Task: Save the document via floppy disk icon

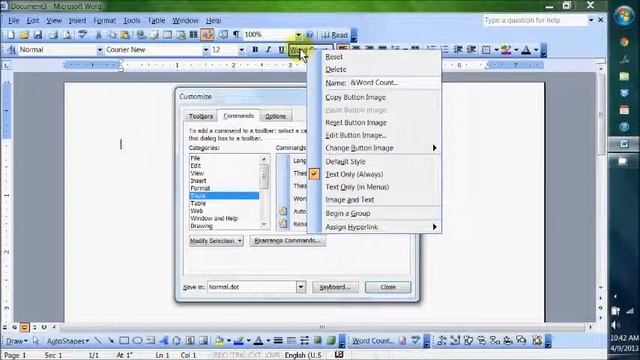Action: (38, 35)
